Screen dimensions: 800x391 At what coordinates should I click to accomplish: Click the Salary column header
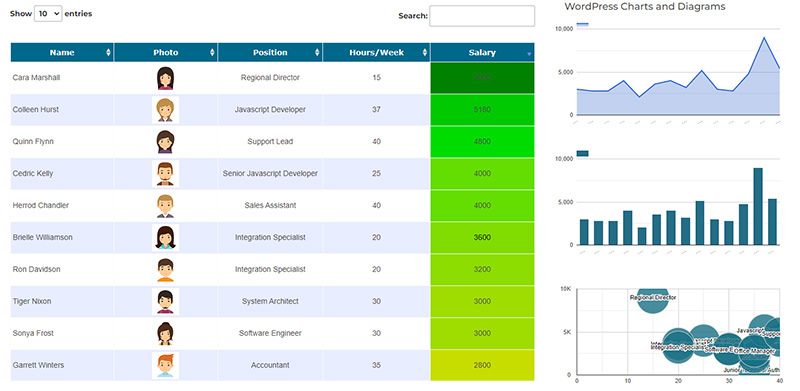click(x=482, y=53)
